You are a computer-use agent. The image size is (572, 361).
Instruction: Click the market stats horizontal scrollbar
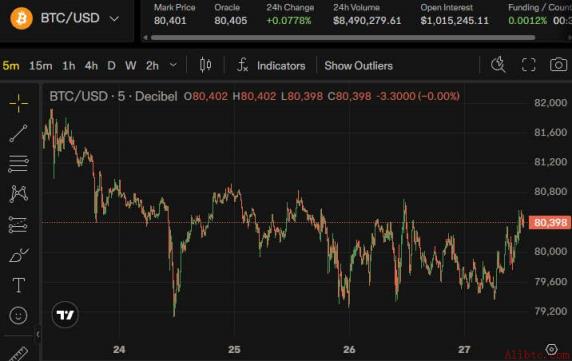click(343, 38)
